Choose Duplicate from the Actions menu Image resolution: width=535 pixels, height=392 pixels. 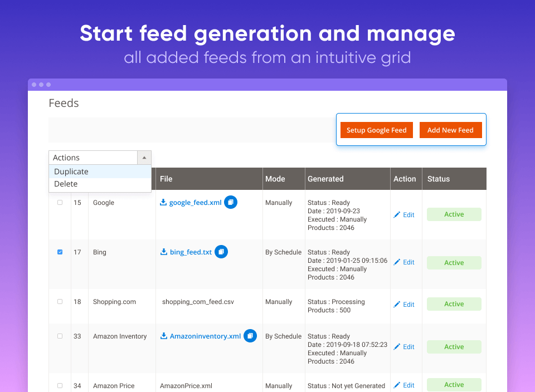[x=71, y=171]
